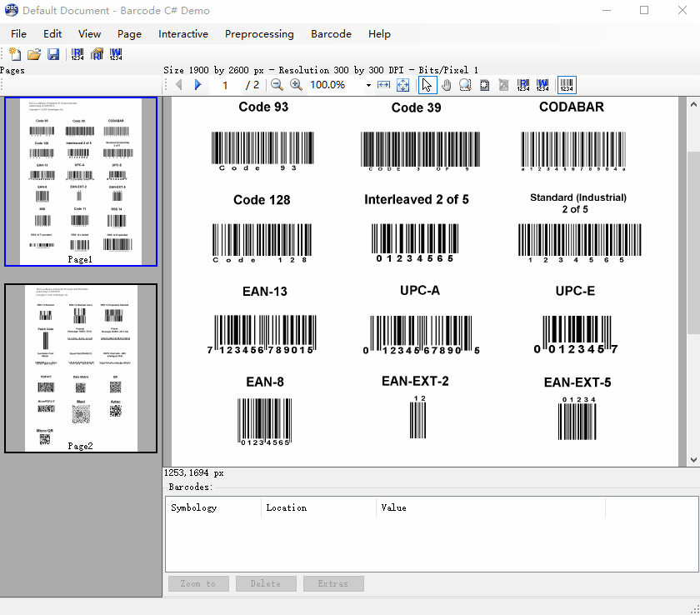Create a new document

coord(15,54)
